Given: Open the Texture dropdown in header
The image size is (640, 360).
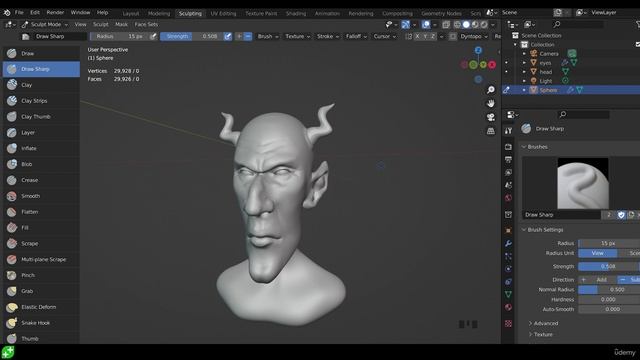Looking at the screenshot, I should coord(298,36).
